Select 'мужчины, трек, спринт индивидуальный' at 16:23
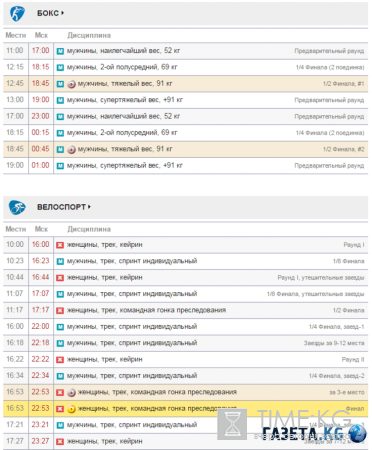Viewport: 372px width, 450px height. (x=132, y=261)
